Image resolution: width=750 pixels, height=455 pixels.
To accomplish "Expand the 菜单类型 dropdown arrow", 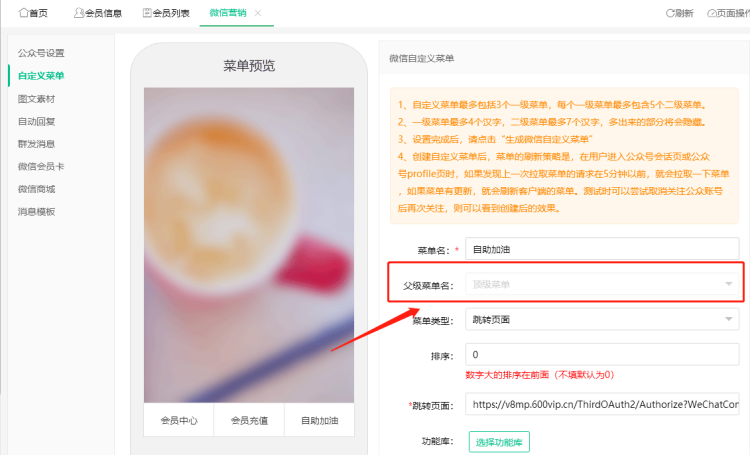I will click(x=729, y=320).
